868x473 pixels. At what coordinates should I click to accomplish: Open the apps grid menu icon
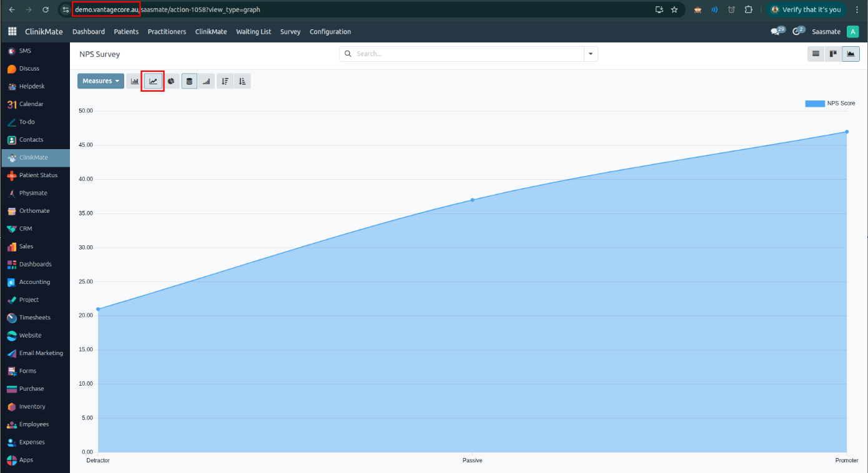[x=12, y=32]
